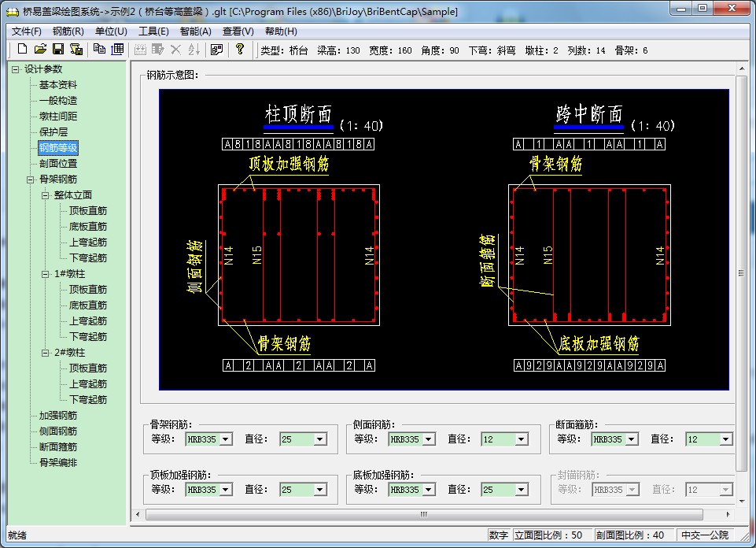Select 骨架编排 in the tree
Screen dimensions: 756x548
pyautogui.click(x=58, y=463)
